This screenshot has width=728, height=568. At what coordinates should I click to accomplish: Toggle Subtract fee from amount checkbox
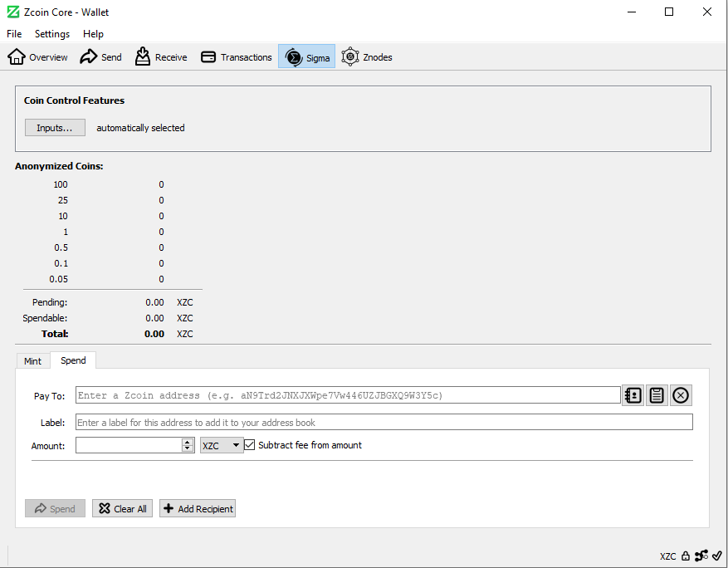250,445
